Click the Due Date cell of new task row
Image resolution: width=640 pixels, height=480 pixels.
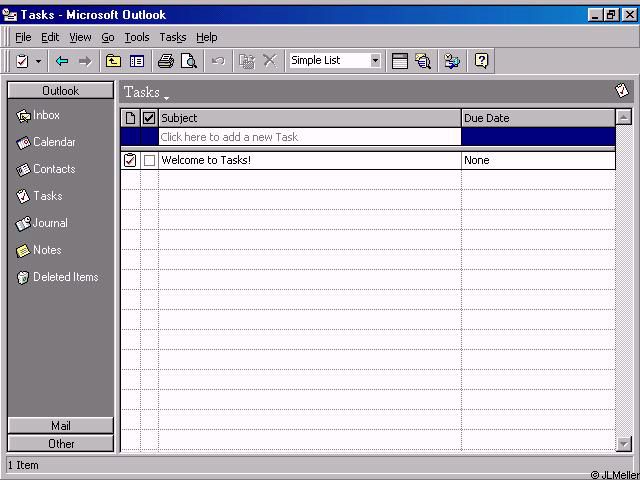(x=538, y=137)
